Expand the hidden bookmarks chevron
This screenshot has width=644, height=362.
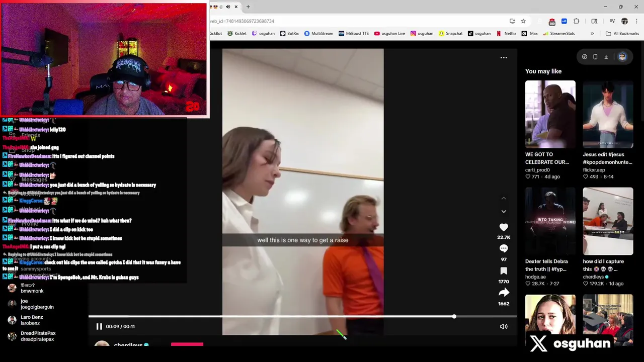[x=592, y=34]
